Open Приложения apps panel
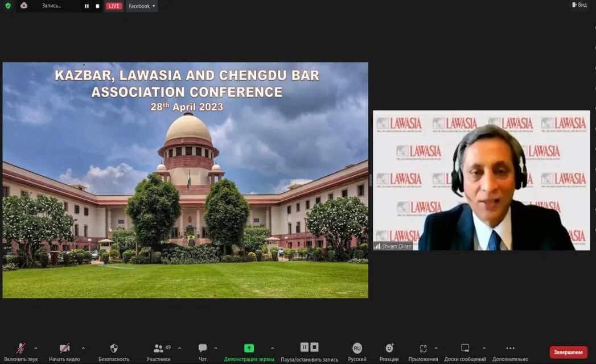Image resolution: width=596 pixels, height=364 pixels. [423, 352]
